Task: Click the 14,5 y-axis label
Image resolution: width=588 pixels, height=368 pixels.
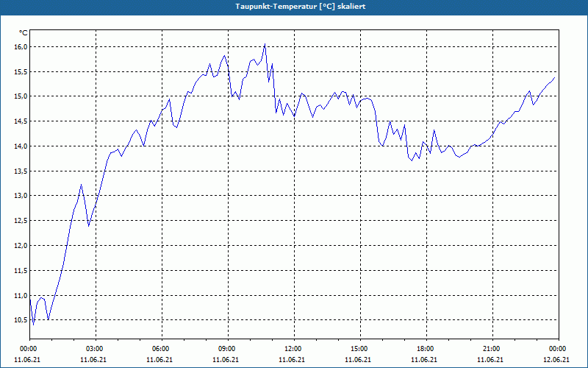Action: coord(21,121)
